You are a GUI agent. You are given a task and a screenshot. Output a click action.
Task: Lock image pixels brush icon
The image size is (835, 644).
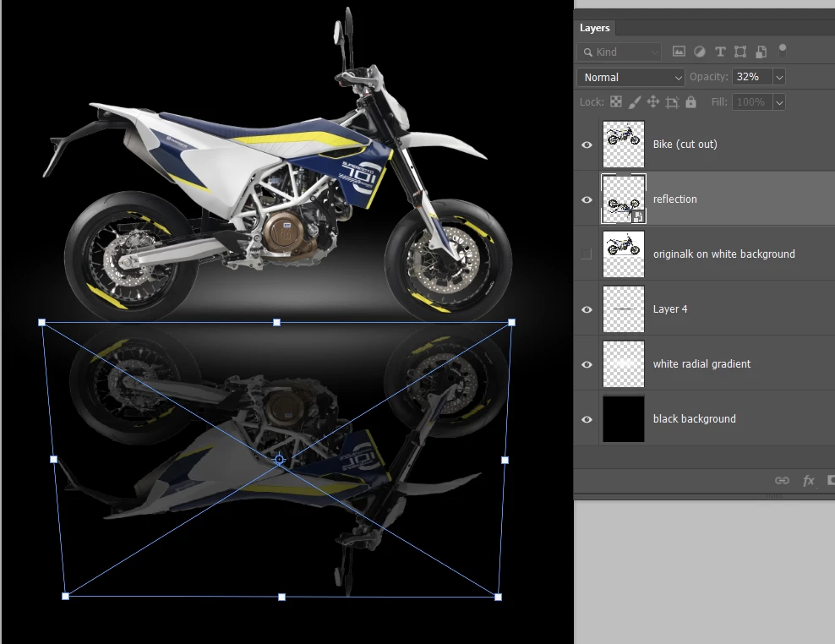634,101
